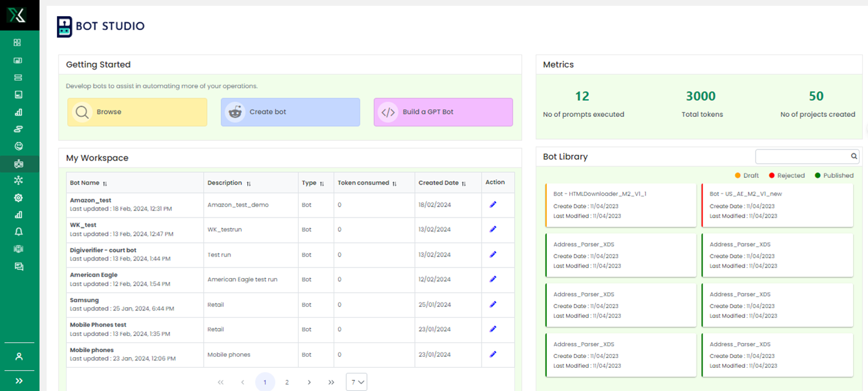Click the smiley face icon in sidebar
This screenshot has height=391, width=868.
tap(18, 146)
